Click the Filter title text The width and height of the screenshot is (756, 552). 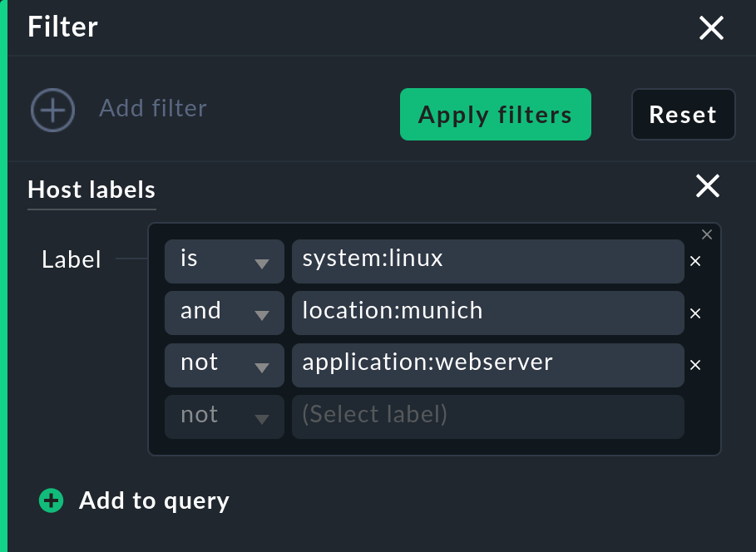(62, 27)
